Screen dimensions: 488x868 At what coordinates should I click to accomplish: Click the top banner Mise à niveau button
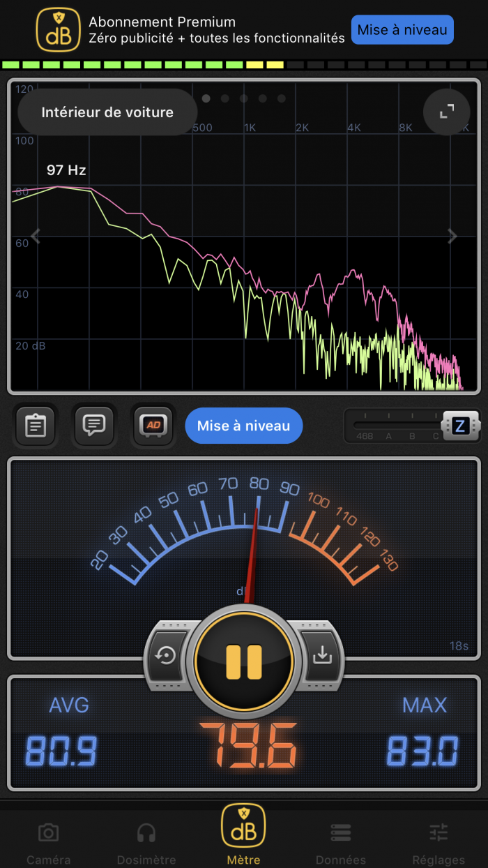tap(402, 30)
